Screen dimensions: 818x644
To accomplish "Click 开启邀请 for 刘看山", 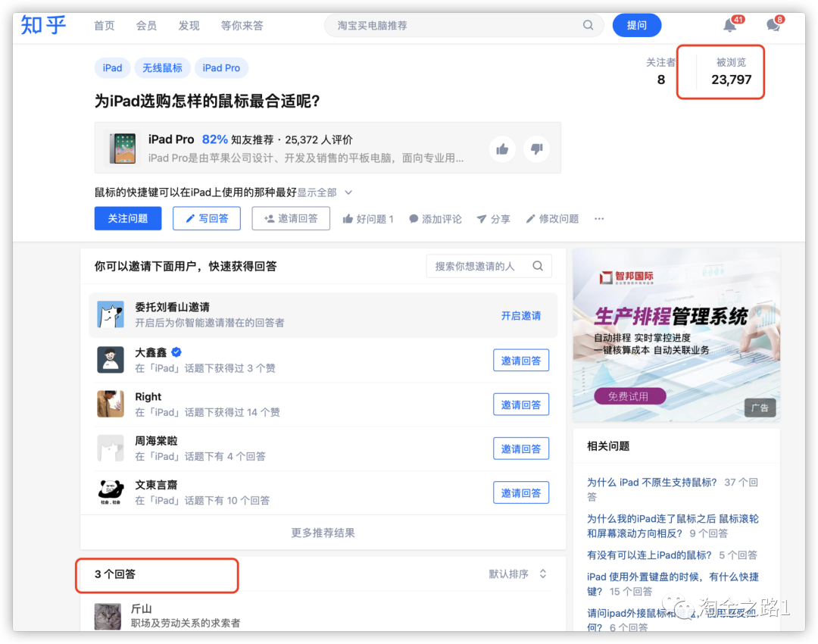I will pos(520,315).
